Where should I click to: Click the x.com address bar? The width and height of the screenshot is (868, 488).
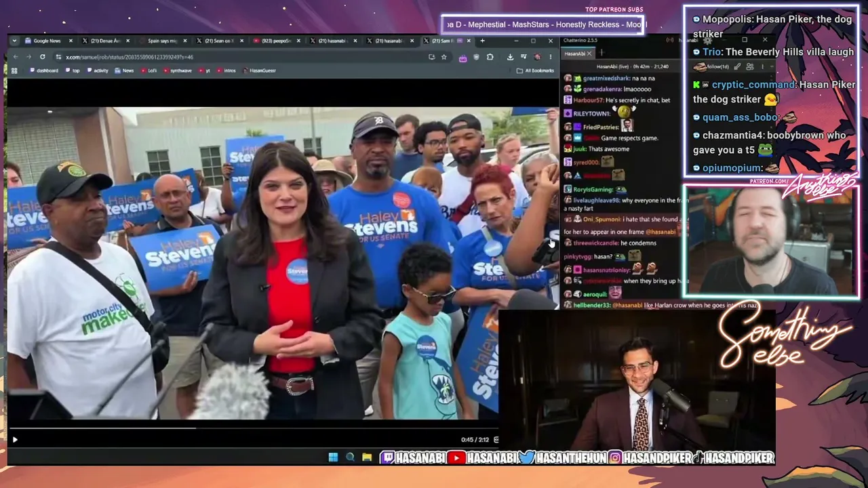[x=251, y=57]
